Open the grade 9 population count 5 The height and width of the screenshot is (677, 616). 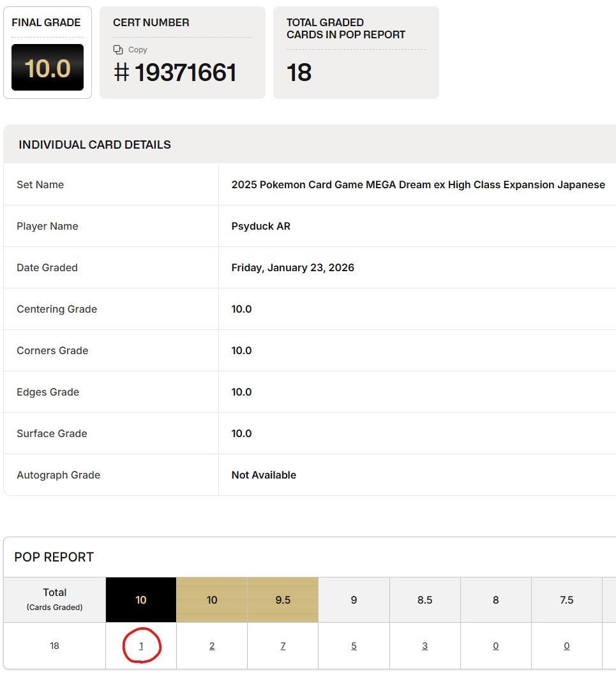pyautogui.click(x=354, y=646)
